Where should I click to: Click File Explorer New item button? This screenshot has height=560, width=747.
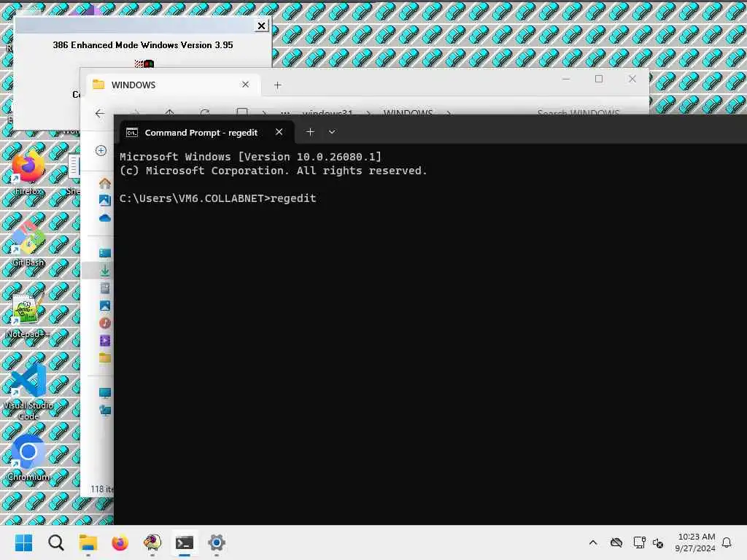[x=101, y=150]
